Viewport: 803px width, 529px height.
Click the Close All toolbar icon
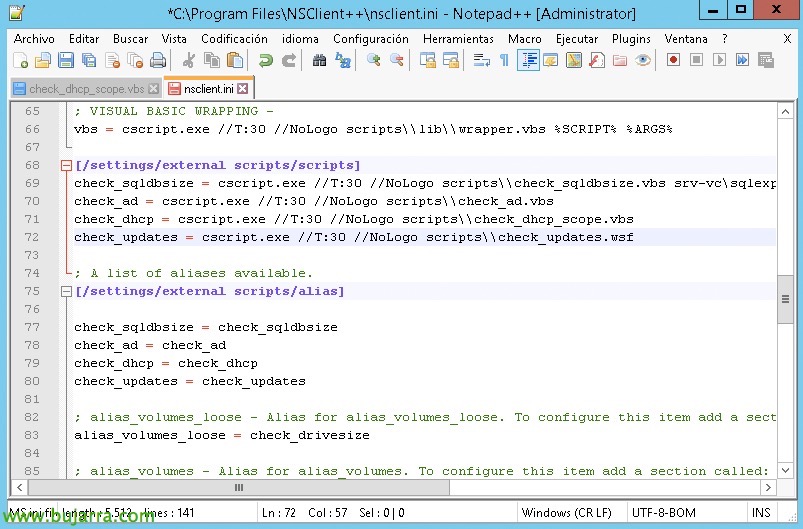tap(135, 60)
